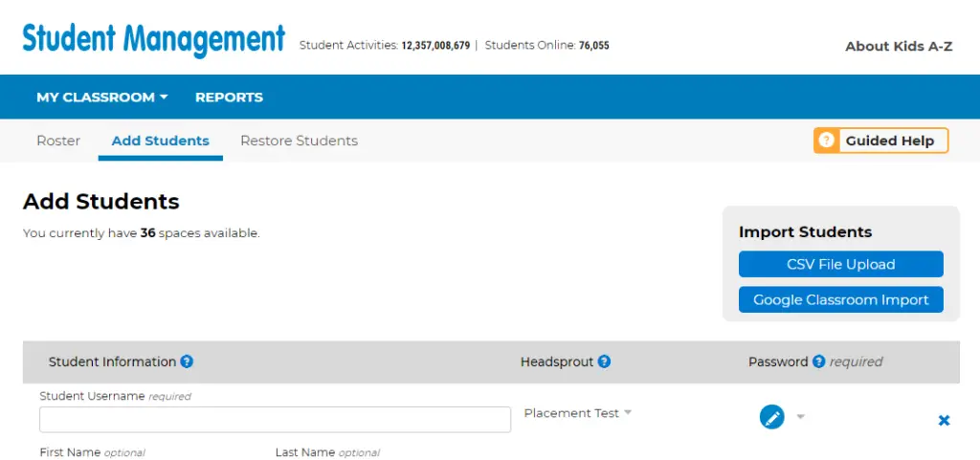
Task: Switch to the Roster tab
Action: [58, 141]
